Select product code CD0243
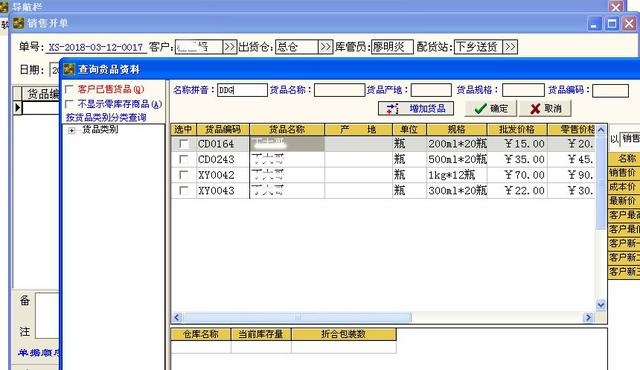Viewport: 640px width, 370px height. tap(223, 159)
